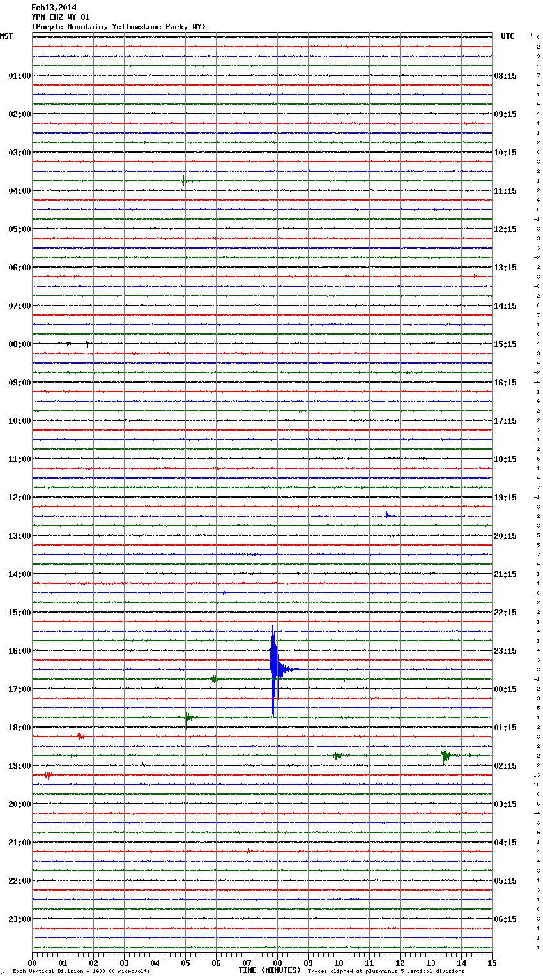Viewport: 543px width, 980px height.
Task: Click the 10:15 UTC time label
Action: pos(505,153)
